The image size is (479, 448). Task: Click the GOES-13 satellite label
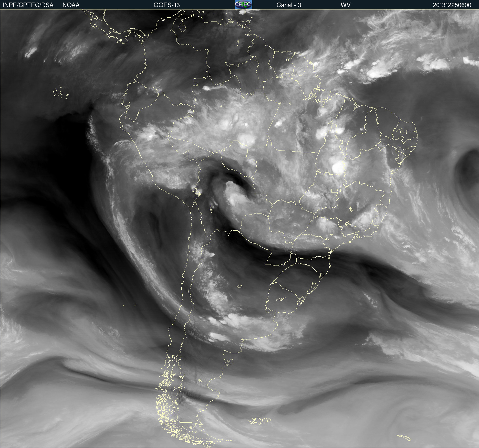point(167,5)
